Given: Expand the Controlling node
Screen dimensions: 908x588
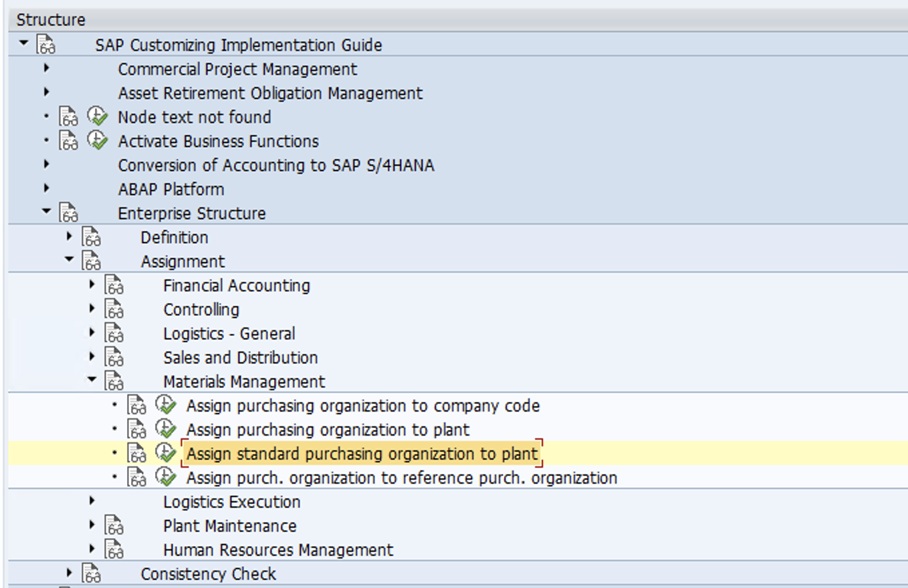Looking at the screenshot, I should pos(92,308).
